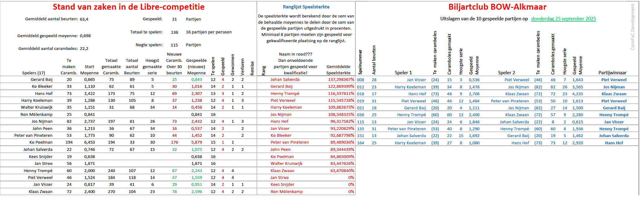Screen dimensions: 644x203
Task: Click the Speler 2 column header
Action: click(506, 72)
